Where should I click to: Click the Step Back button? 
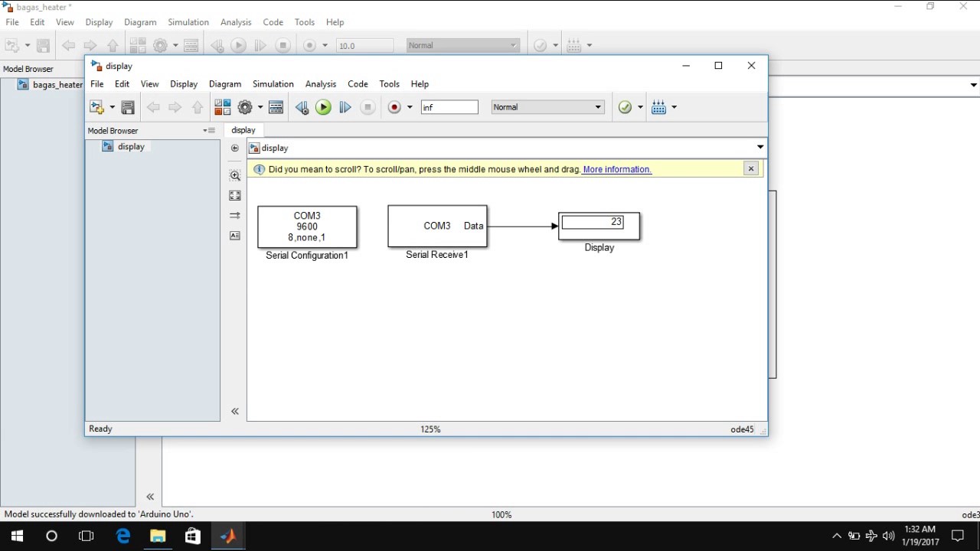tap(302, 107)
